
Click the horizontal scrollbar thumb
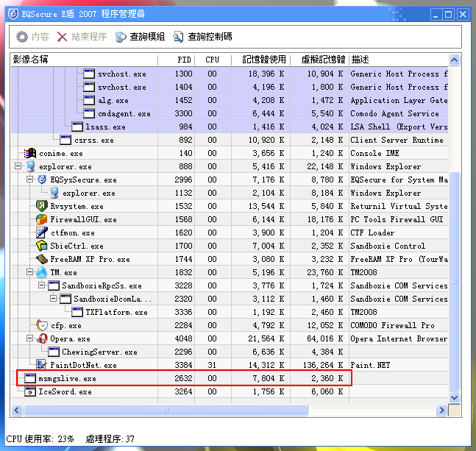click(x=166, y=411)
